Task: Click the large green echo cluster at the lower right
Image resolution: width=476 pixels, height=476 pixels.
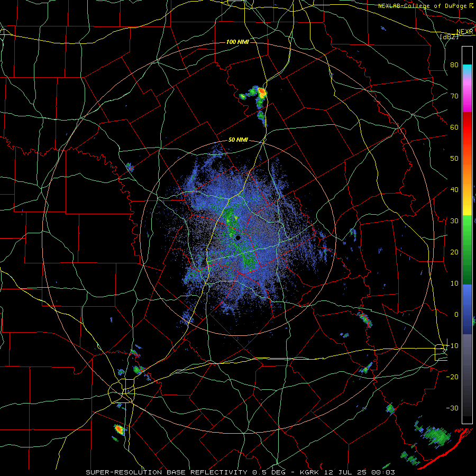Action: (437, 436)
